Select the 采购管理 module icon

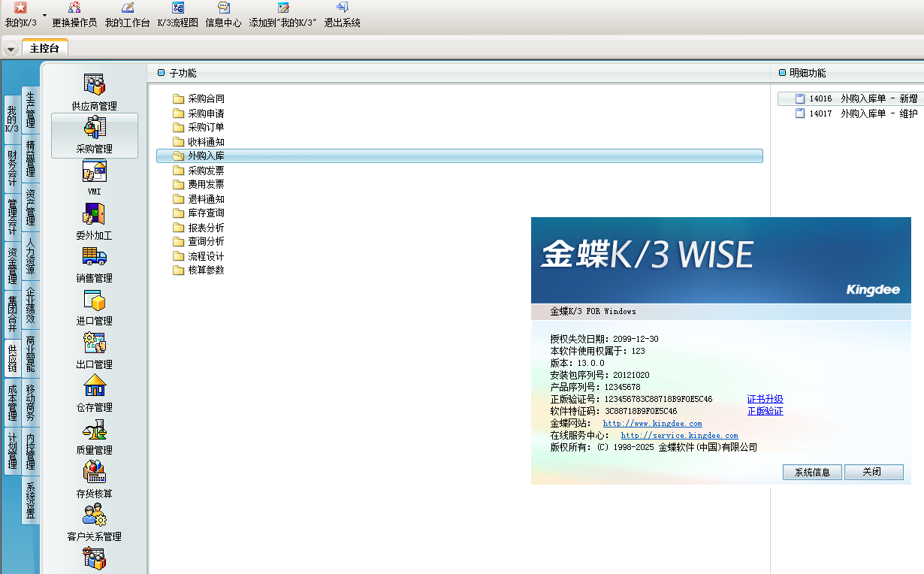point(95,135)
